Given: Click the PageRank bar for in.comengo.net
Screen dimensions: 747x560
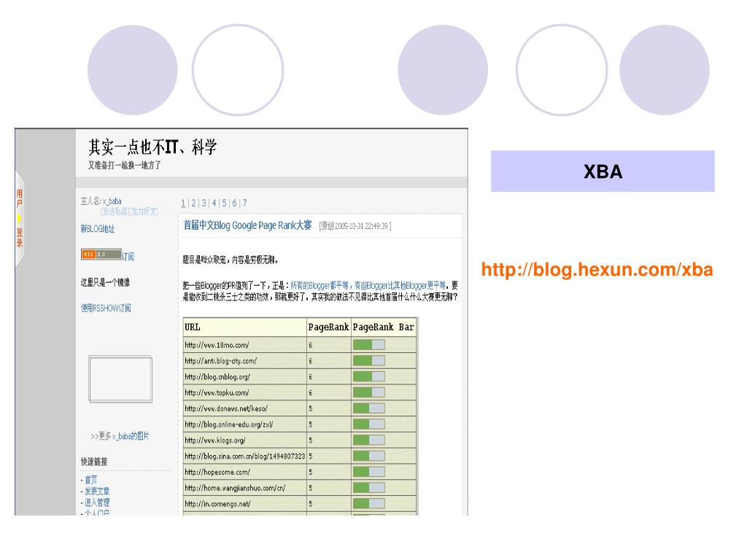Looking at the screenshot, I should click(368, 504).
